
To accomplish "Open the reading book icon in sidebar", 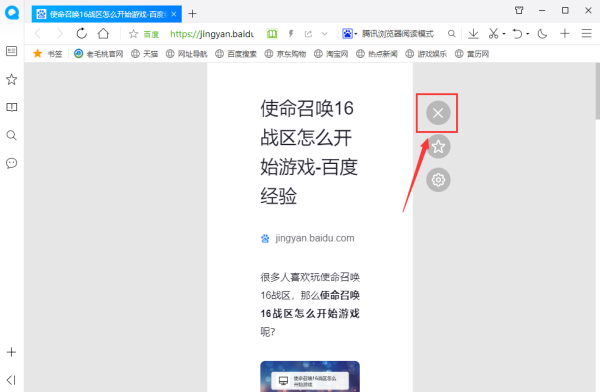I will 12,107.
